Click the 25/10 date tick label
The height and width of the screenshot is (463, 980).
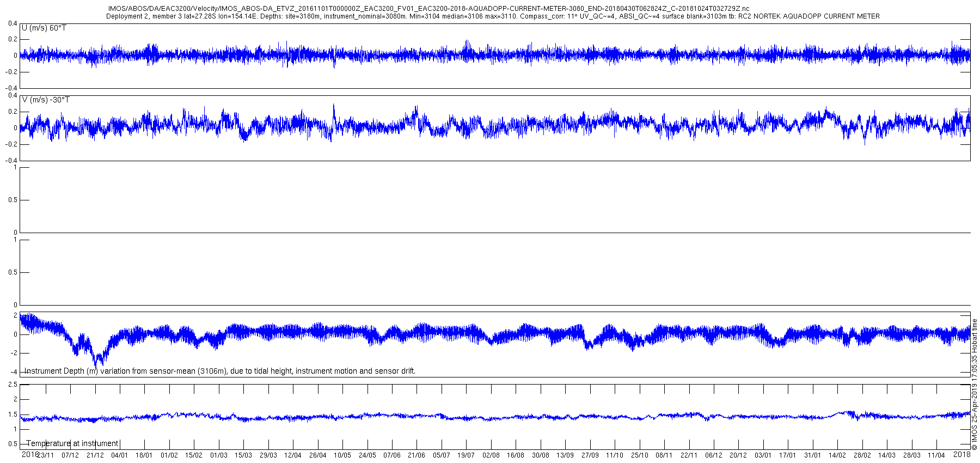(640, 455)
